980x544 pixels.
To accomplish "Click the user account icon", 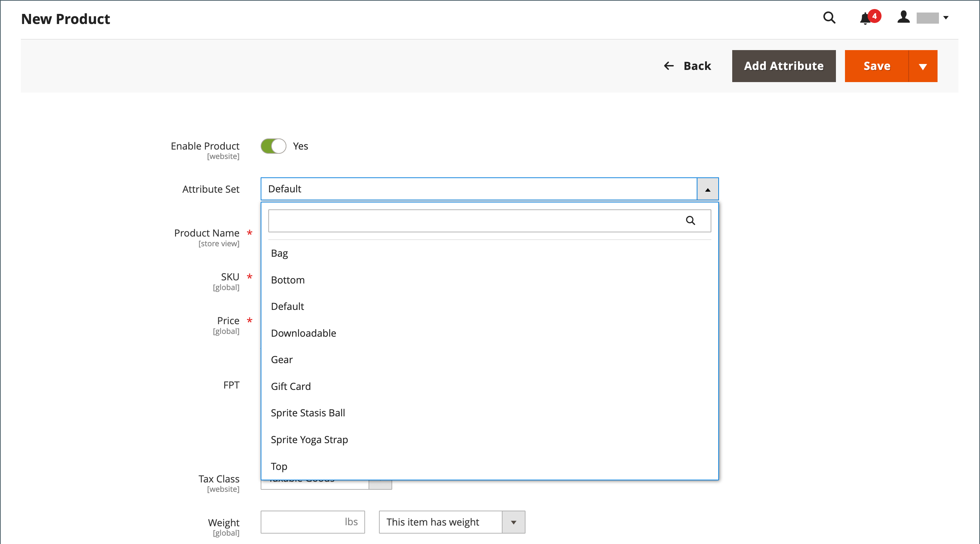I will click(x=903, y=17).
